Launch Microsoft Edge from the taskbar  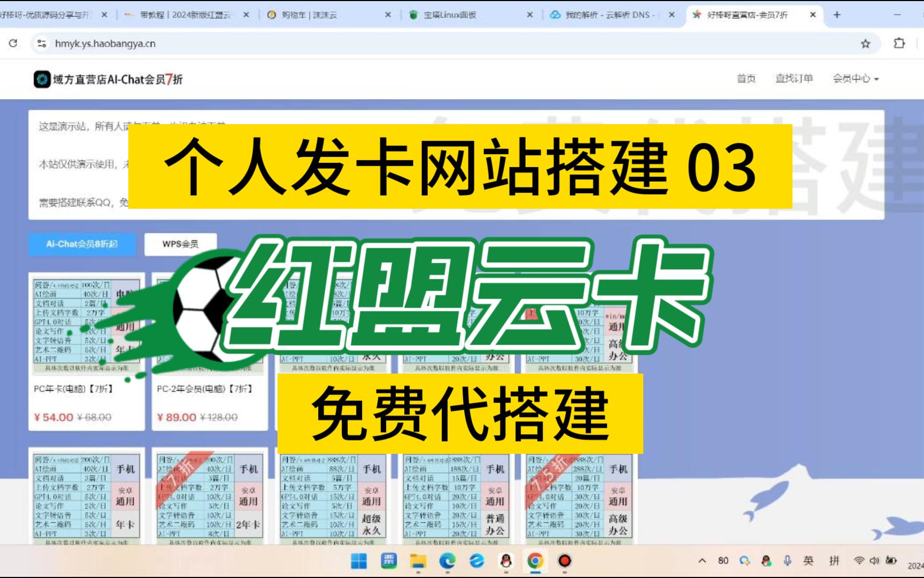click(447, 561)
